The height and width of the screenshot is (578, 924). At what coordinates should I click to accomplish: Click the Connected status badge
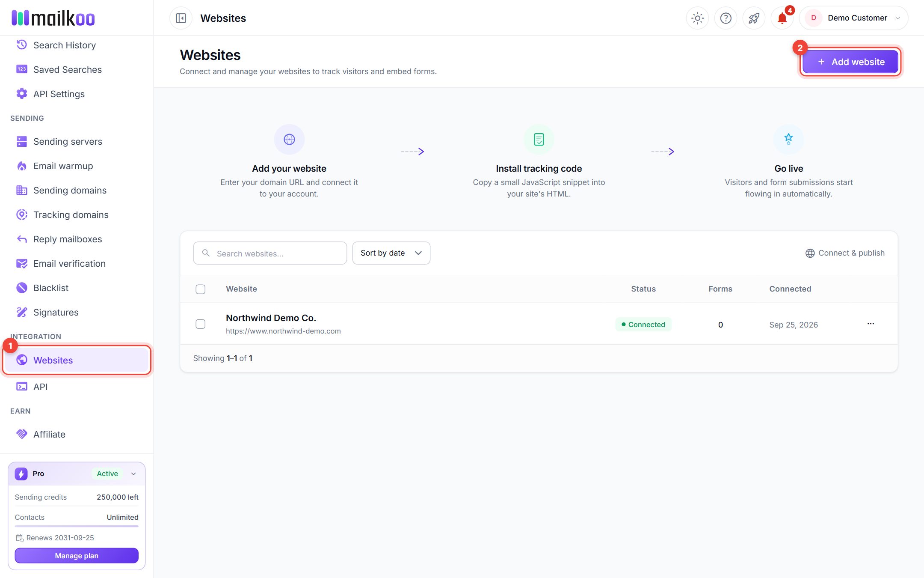click(x=643, y=325)
